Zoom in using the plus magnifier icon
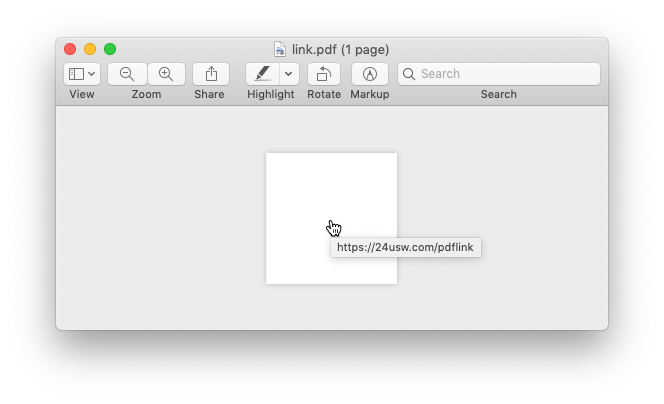 [x=166, y=74]
